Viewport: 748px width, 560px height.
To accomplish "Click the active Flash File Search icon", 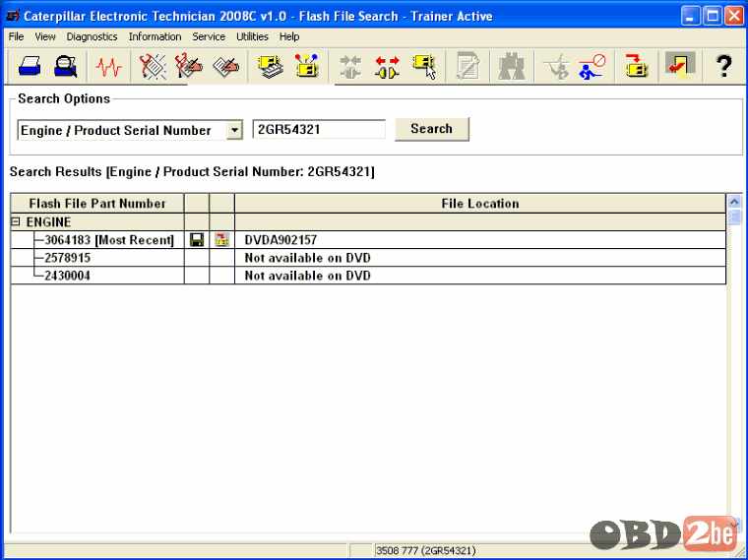I will coord(680,65).
